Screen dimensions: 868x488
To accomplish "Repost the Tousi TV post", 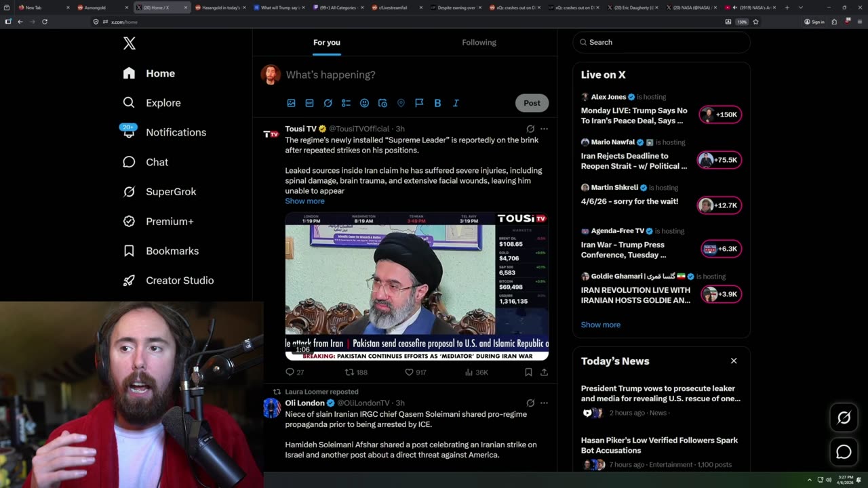I will coord(356,372).
